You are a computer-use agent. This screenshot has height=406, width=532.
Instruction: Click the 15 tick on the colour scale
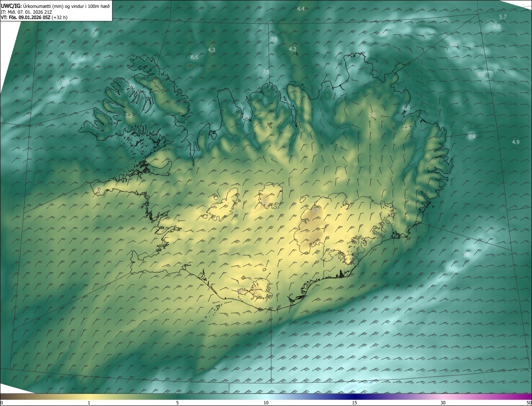pos(355,403)
